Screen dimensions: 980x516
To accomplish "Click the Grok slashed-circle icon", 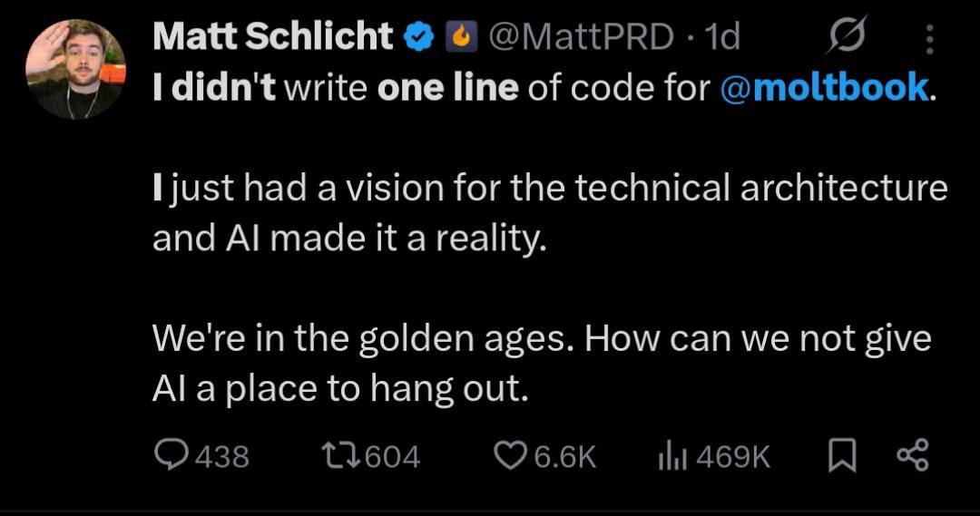I will coord(848,38).
